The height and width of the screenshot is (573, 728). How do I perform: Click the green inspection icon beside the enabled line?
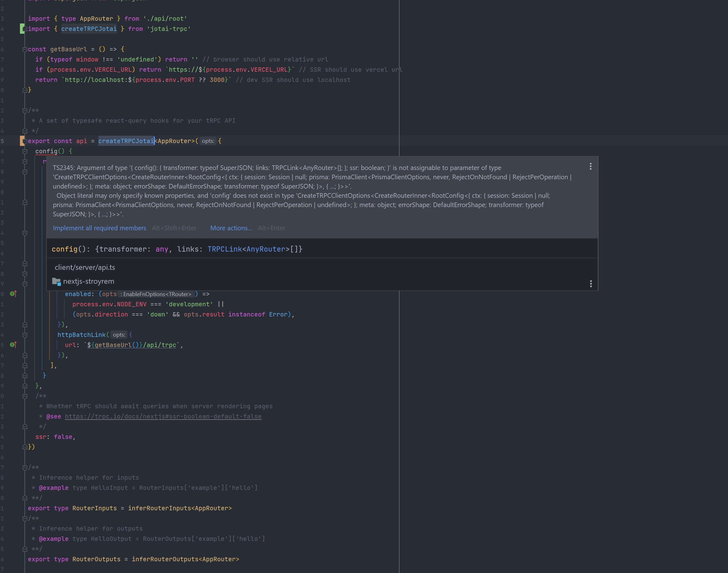(x=12, y=294)
